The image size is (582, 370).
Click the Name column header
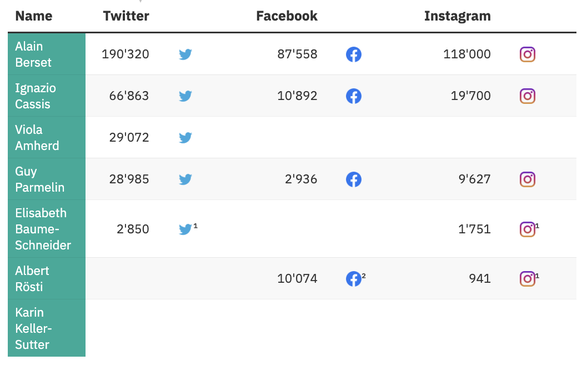click(34, 16)
